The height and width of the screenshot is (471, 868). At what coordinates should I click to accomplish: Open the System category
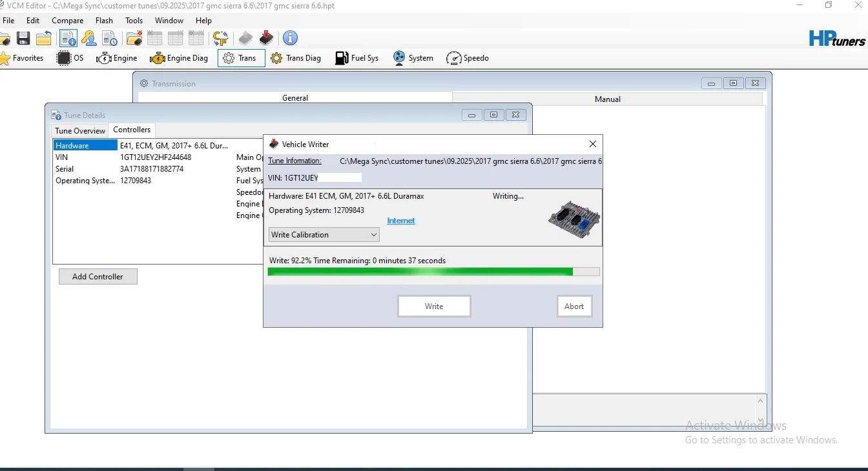pos(413,58)
